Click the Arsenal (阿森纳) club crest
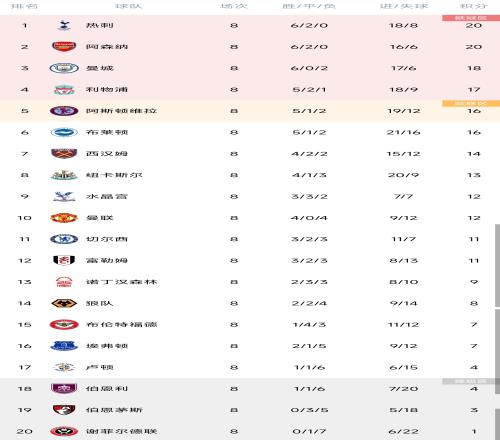Viewport: 500px width, 440px height. 64,47
